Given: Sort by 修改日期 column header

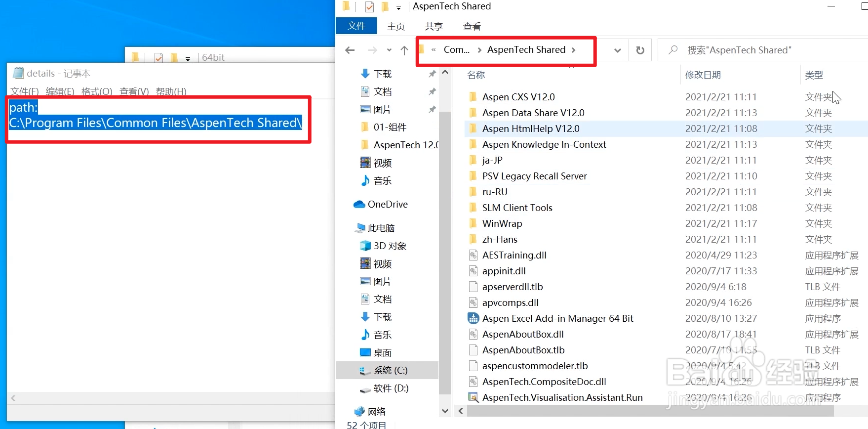Looking at the screenshot, I should [x=703, y=75].
